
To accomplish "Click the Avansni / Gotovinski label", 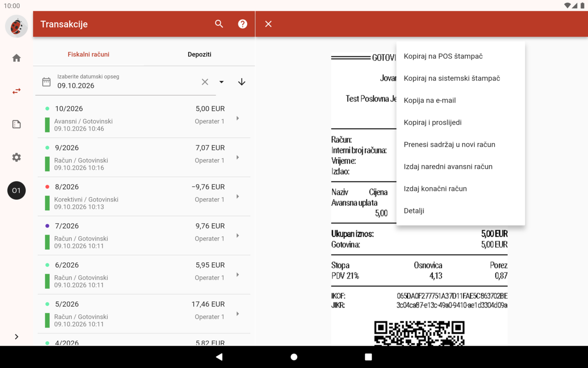I will [83, 121].
